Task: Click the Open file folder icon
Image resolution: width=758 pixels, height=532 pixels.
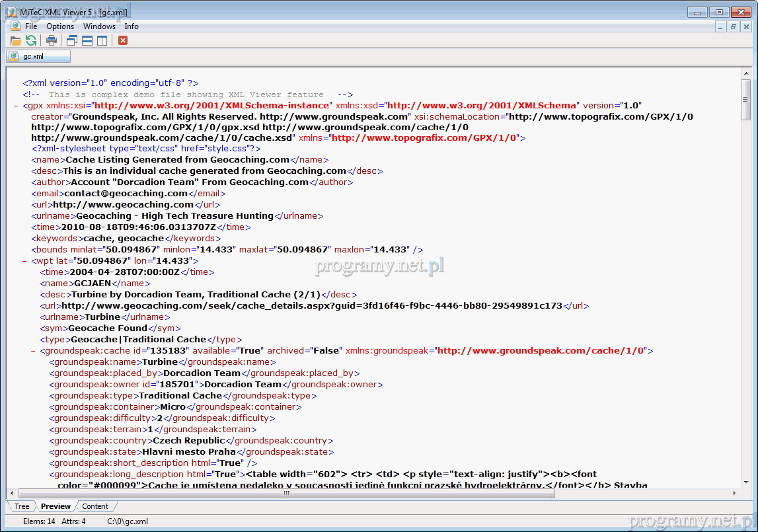Action: click(15, 40)
